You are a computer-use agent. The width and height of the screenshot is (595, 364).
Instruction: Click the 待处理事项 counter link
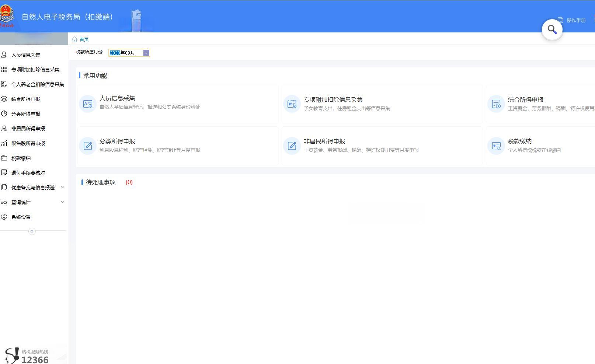click(x=129, y=182)
